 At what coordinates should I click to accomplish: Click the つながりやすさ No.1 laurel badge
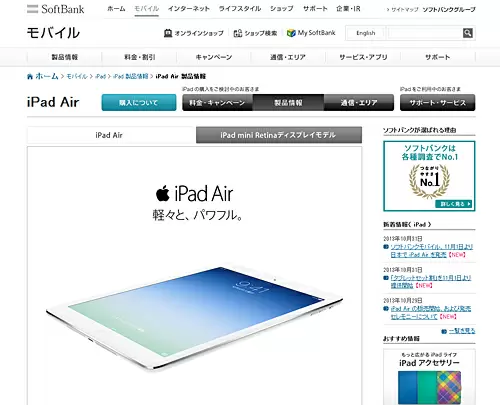click(x=429, y=181)
